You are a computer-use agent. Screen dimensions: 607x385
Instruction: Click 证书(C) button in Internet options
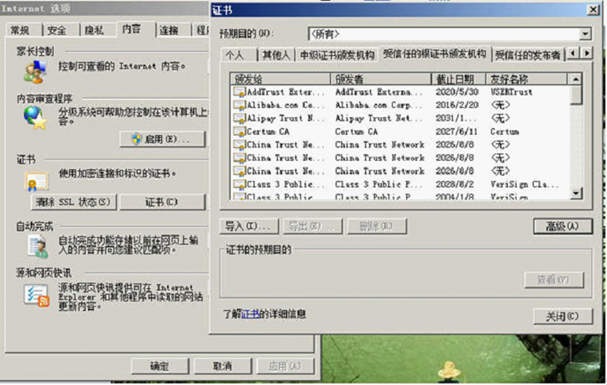point(162,202)
